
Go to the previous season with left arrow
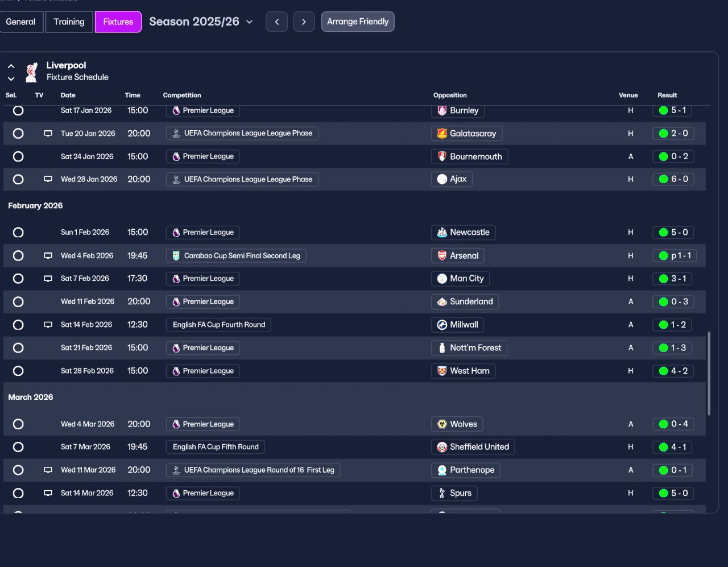(x=277, y=22)
